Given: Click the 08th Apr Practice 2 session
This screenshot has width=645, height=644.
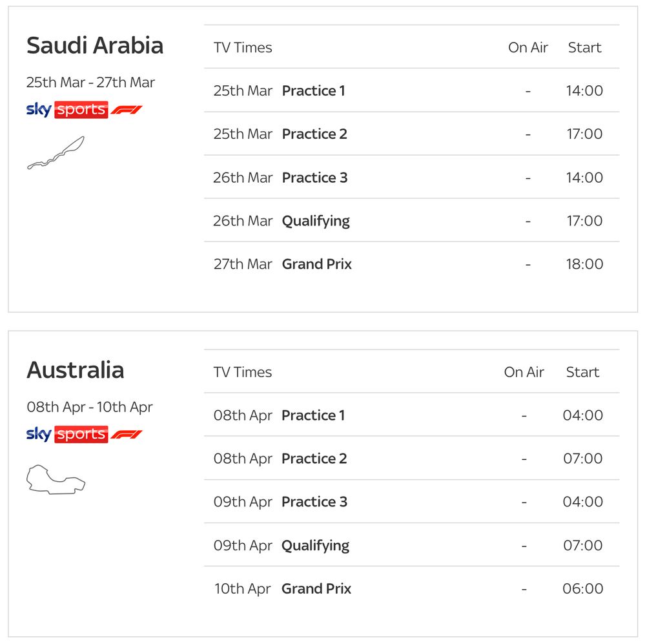Looking at the screenshot, I should click(x=314, y=459).
